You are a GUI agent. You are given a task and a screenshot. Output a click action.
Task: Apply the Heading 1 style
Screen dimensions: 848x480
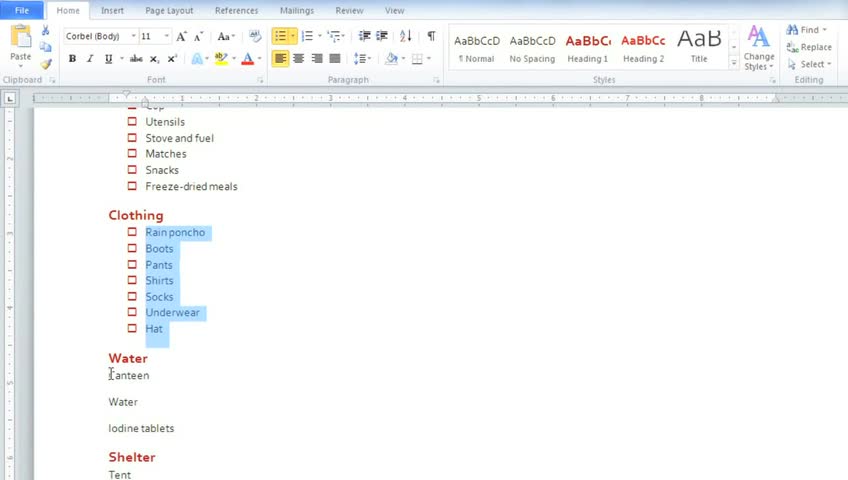588,48
